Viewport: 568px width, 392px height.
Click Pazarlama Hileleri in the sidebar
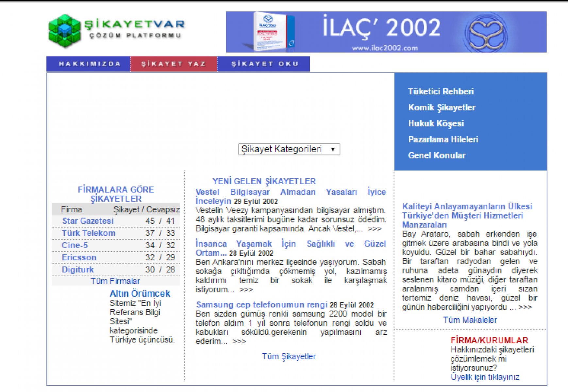coord(443,139)
